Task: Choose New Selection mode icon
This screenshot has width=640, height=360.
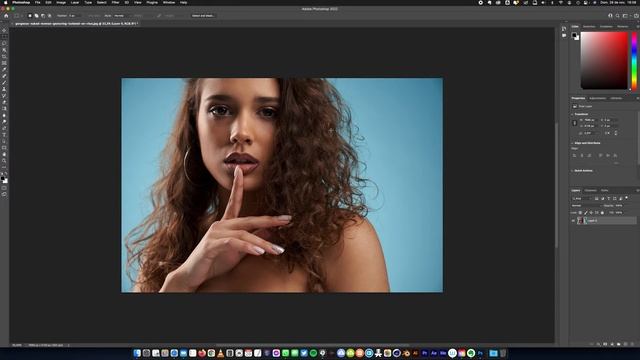Action: coord(30,16)
